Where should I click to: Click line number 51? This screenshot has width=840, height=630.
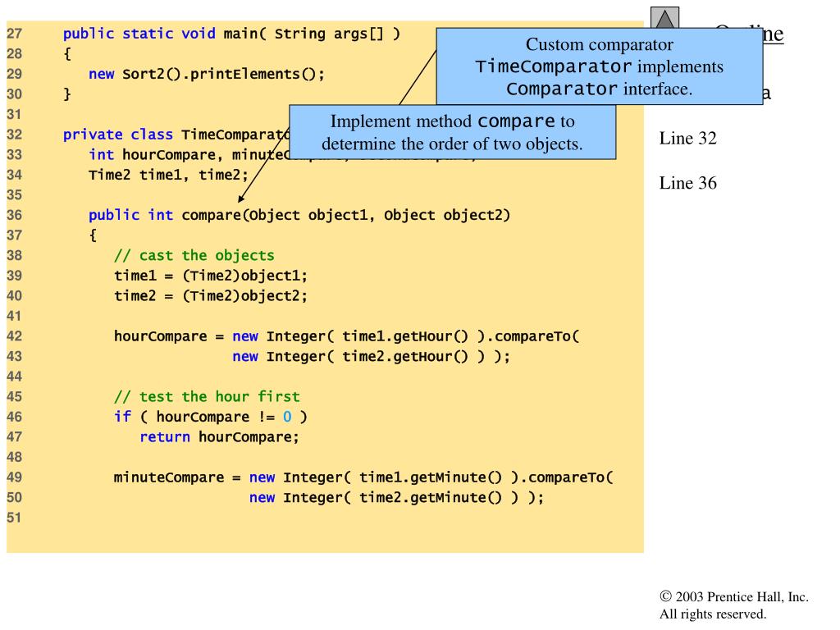tap(15, 518)
